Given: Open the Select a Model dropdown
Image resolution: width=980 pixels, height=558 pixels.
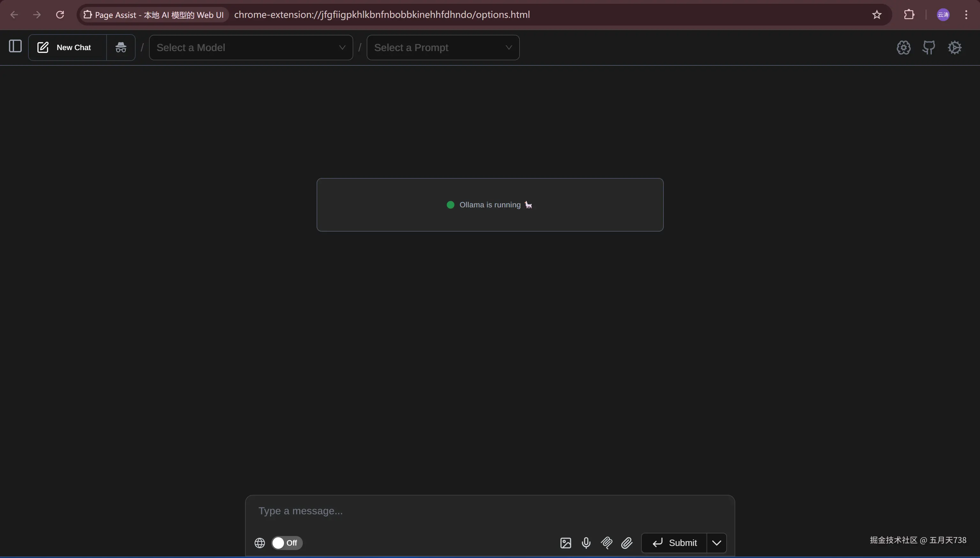Looking at the screenshot, I should pos(251,48).
